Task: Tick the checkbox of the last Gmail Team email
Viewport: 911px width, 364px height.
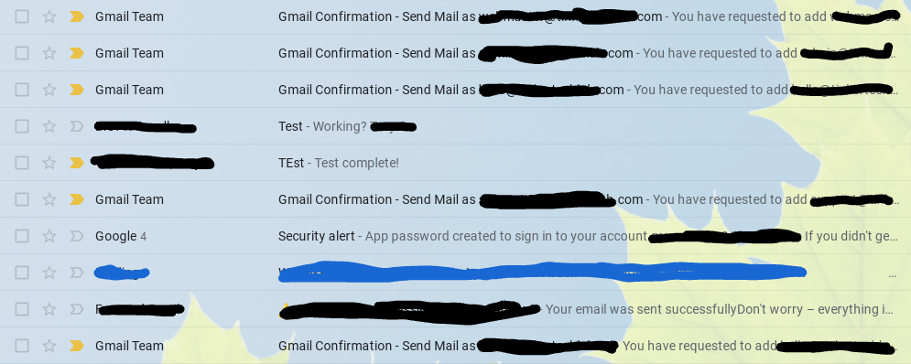Action: (21, 345)
